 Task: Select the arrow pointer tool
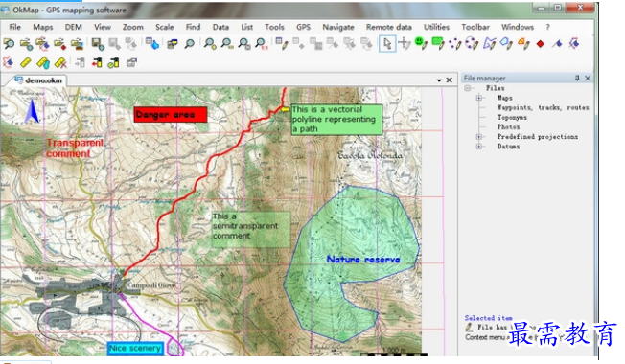click(x=387, y=43)
